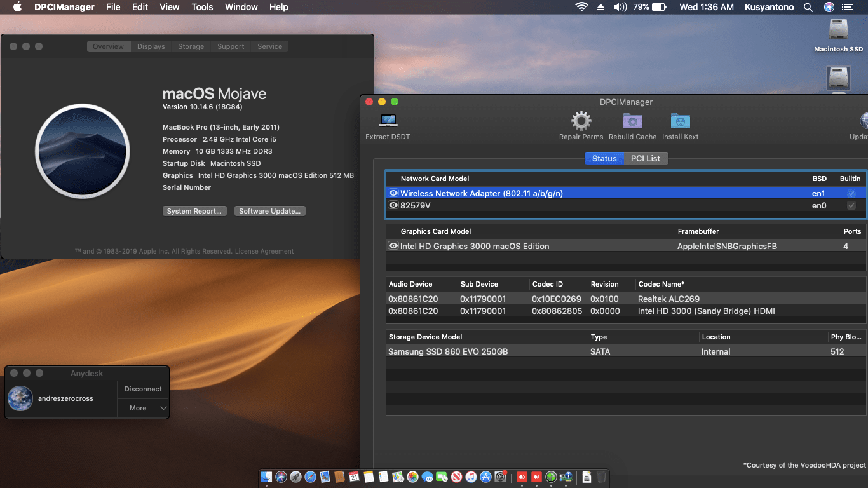This screenshot has height=488, width=868.
Task: Click the Software Update... button
Action: 270,211
